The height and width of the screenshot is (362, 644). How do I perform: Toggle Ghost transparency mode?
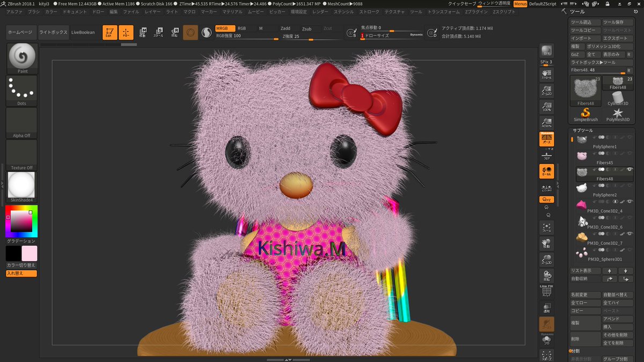(x=546, y=323)
